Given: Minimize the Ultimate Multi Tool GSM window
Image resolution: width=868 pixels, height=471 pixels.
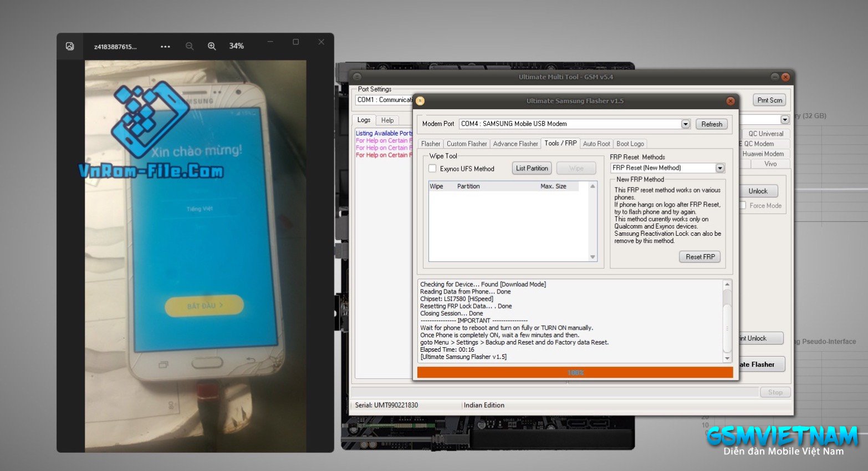Looking at the screenshot, I should [x=775, y=77].
